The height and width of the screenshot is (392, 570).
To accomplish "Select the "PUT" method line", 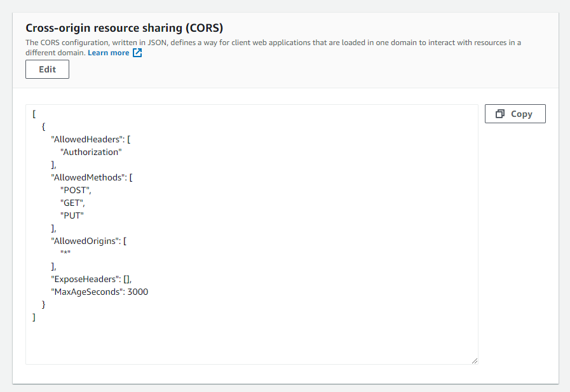I will (x=72, y=215).
